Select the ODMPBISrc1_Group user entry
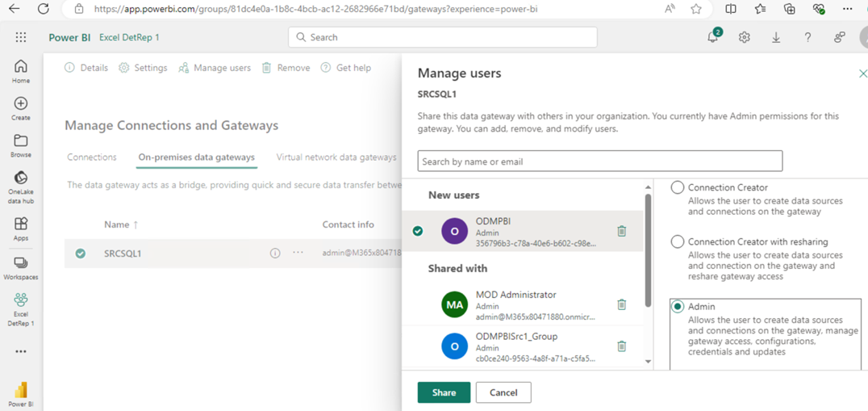Screen dimensions: 868x411 522,346
